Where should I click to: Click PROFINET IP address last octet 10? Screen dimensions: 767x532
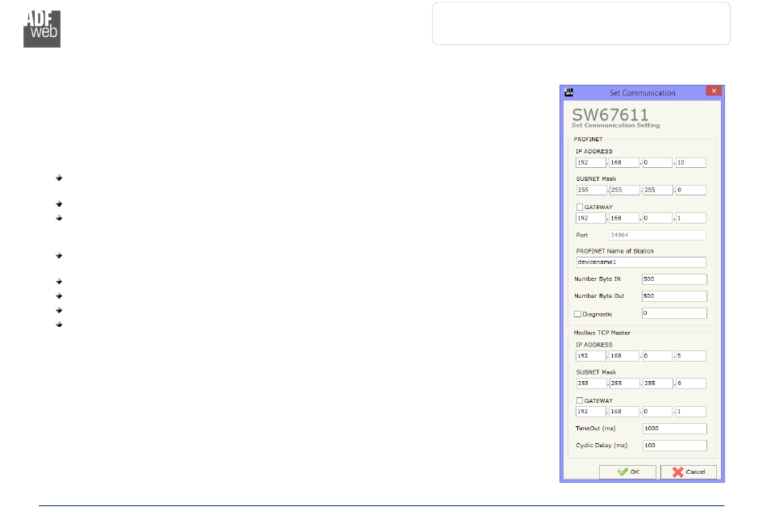click(x=690, y=162)
